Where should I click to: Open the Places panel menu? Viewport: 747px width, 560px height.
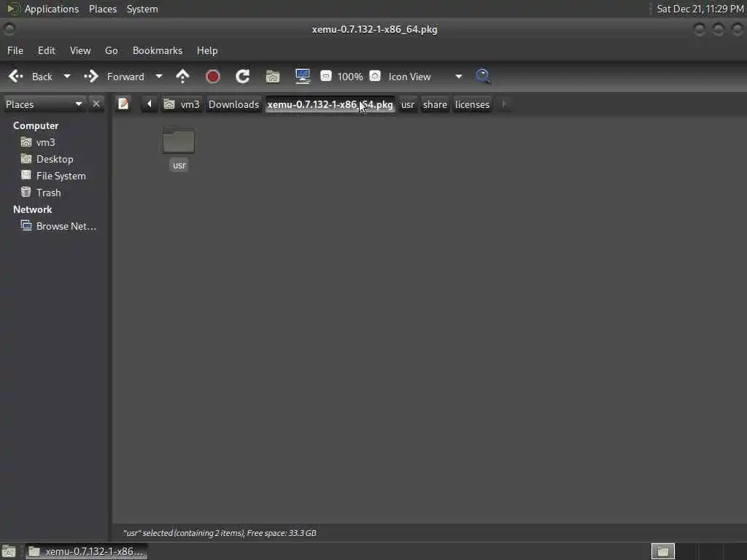click(x=103, y=9)
